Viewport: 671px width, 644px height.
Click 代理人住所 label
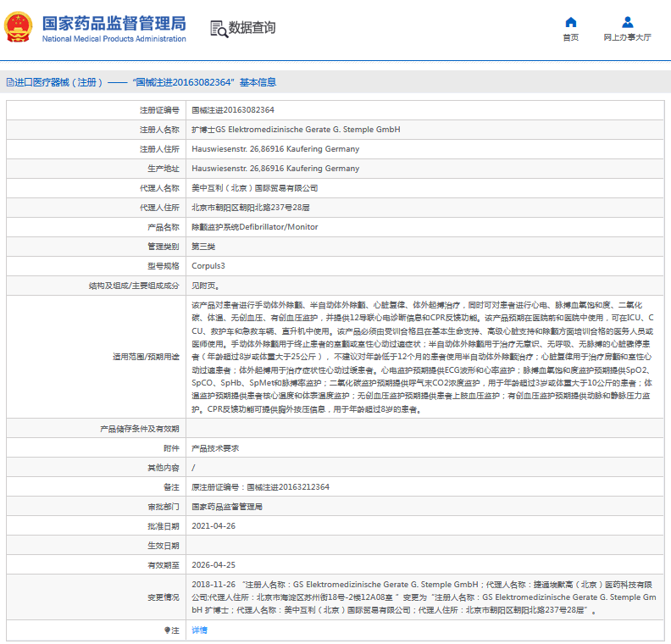point(159,208)
